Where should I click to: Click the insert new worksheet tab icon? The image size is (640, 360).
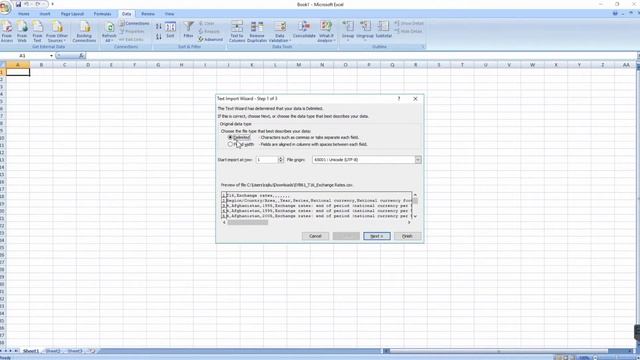tap(92, 351)
